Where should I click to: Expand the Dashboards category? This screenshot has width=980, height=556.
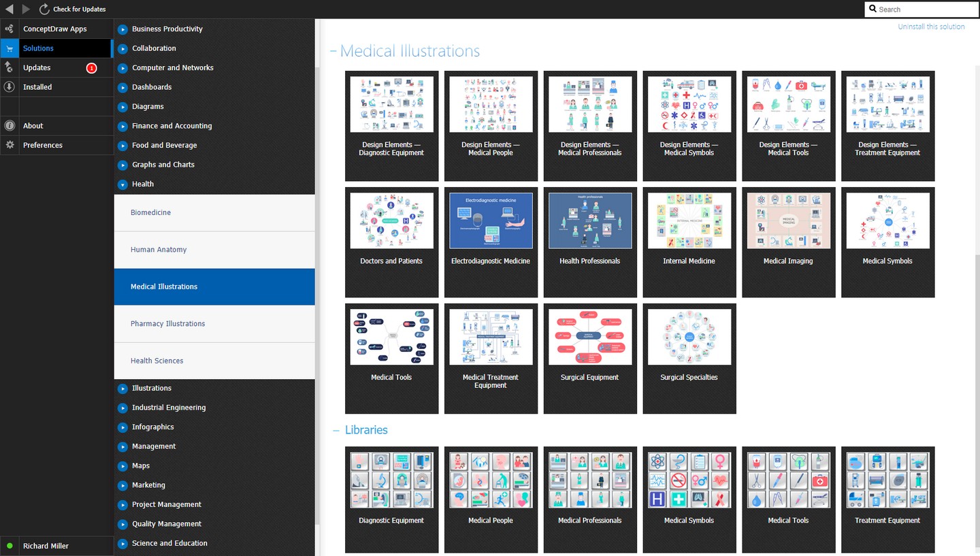(122, 88)
